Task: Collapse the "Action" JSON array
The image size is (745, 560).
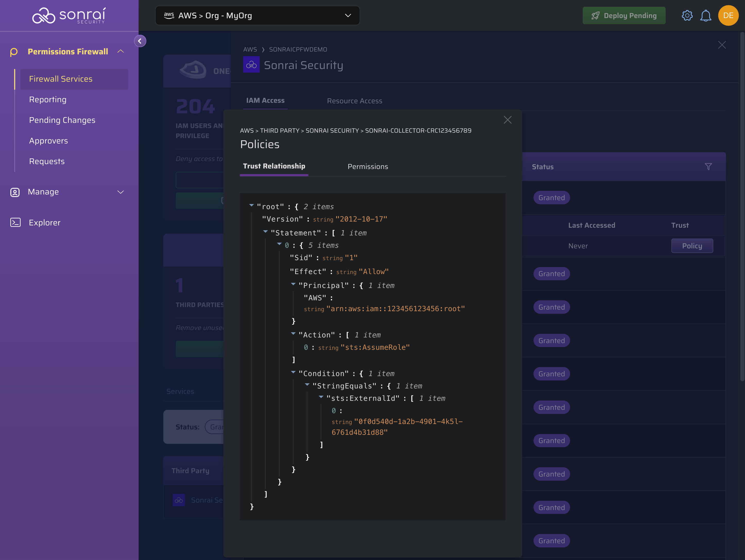Action: coord(293,333)
